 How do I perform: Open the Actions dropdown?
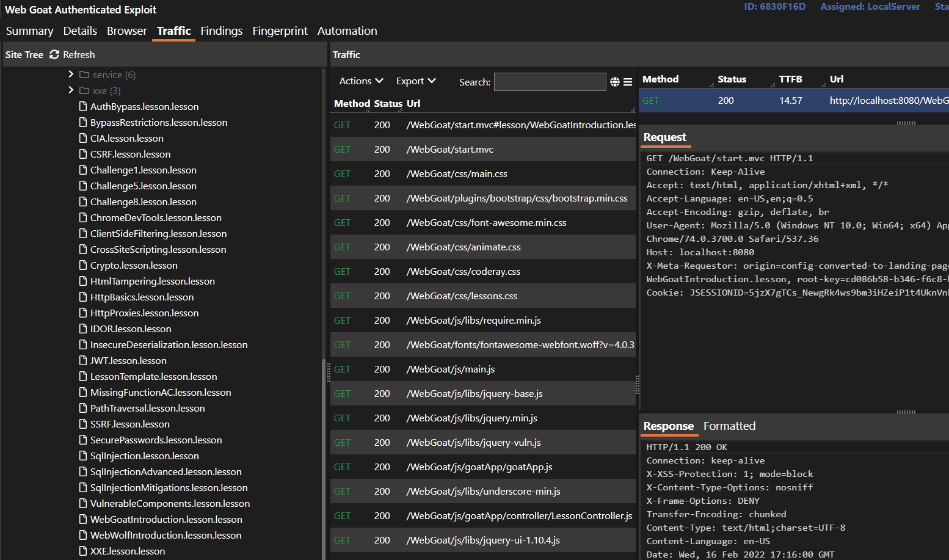coord(360,81)
